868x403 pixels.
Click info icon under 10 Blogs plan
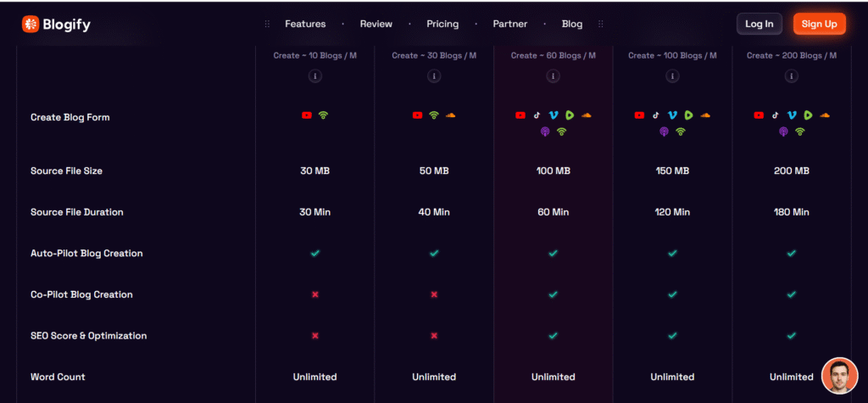pyautogui.click(x=315, y=76)
